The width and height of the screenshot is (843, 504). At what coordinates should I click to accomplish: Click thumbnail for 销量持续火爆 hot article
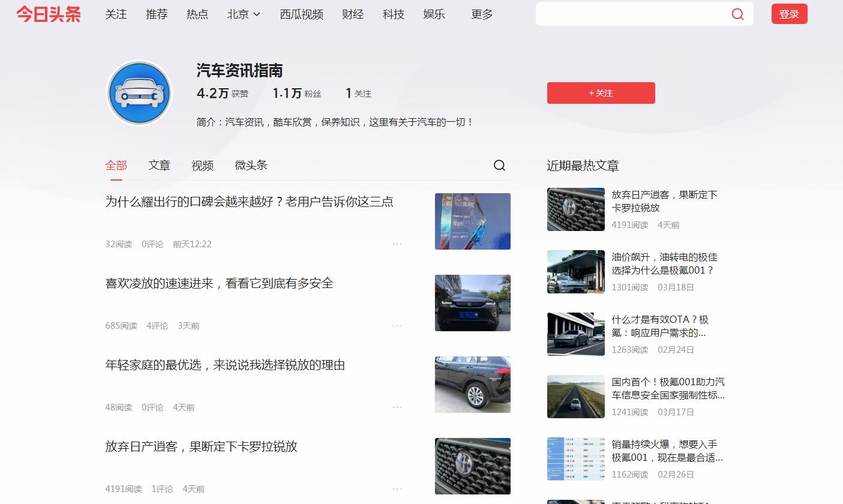point(576,459)
